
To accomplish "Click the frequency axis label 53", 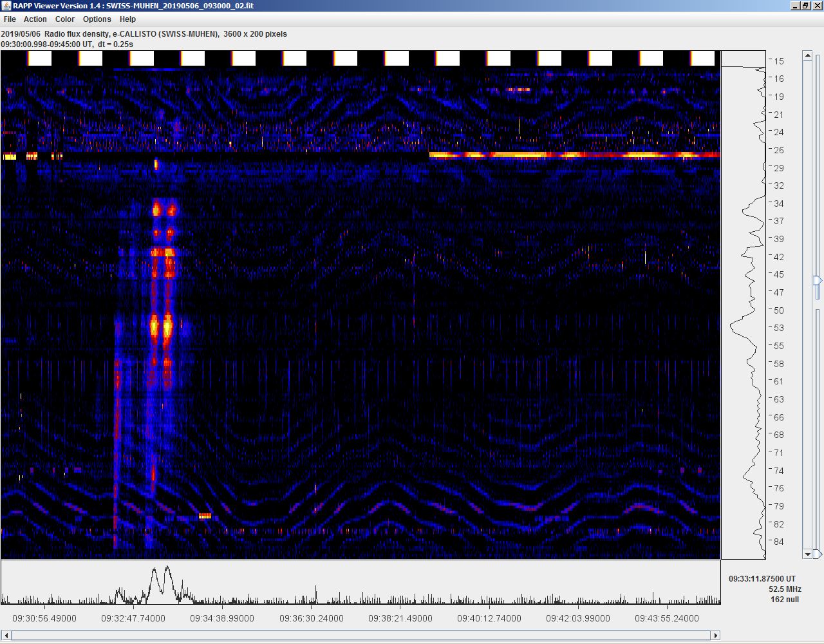I will [x=779, y=328].
